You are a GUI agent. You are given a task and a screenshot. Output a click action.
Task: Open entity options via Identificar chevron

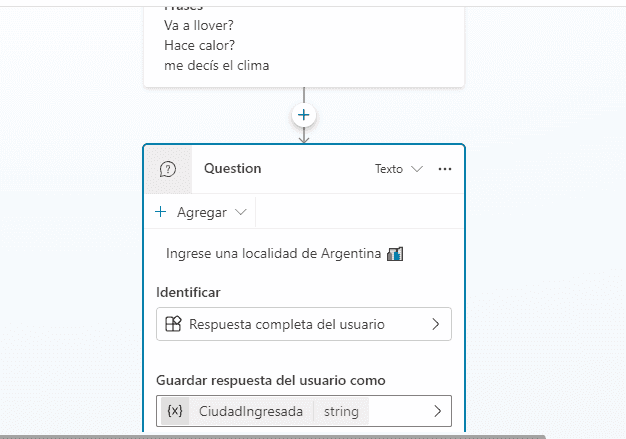tap(436, 324)
